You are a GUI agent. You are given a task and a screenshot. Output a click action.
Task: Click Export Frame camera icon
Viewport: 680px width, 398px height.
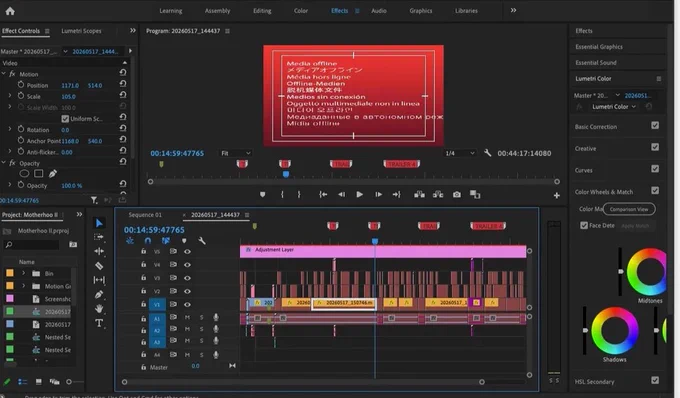457,195
